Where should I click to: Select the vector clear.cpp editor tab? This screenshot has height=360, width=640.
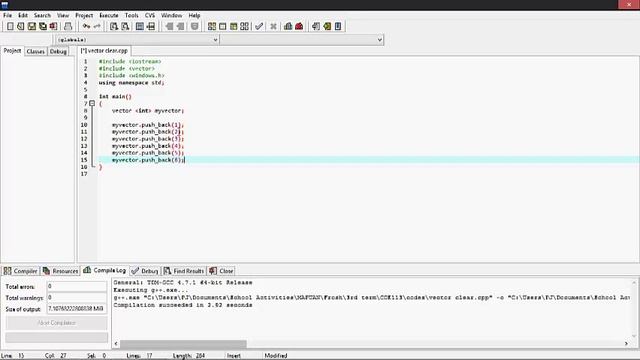click(x=104, y=51)
